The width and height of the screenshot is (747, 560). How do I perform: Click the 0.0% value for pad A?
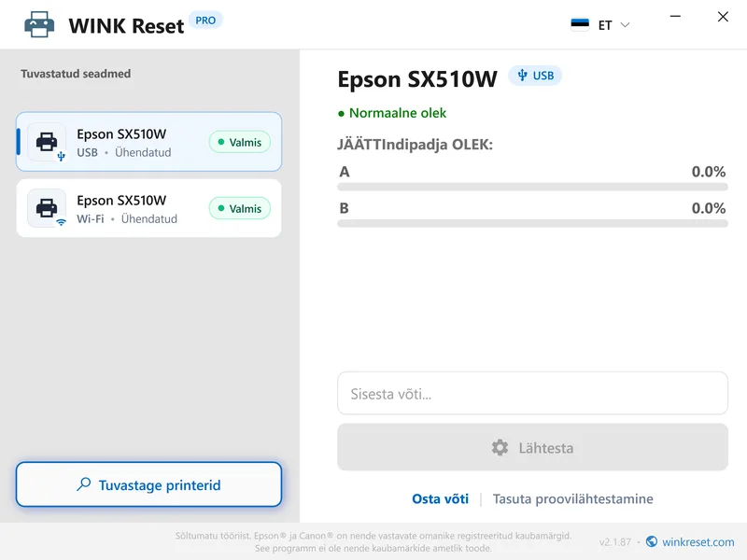709,172
